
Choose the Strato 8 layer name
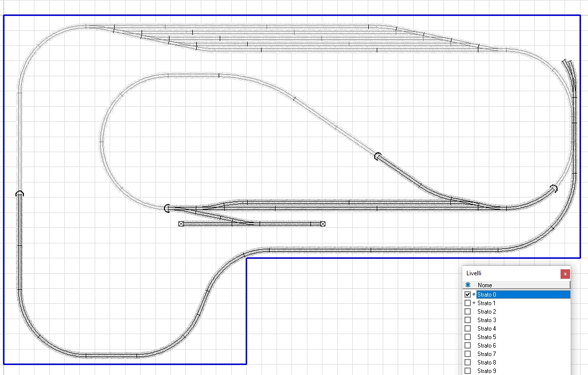486,363
